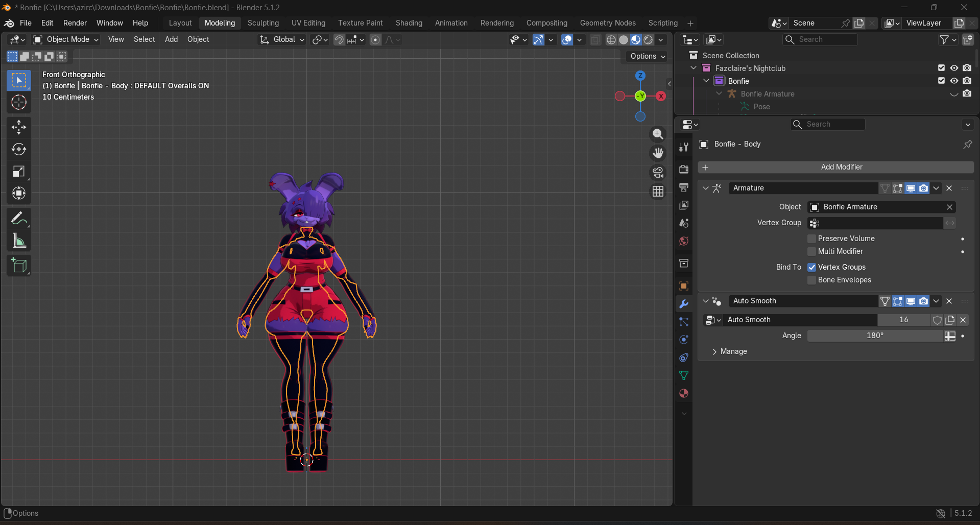This screenshot has height=525, width=980.
Task: Collapse the Armature modifier panel
Action: pyautogui.click(x=705, y=188)
